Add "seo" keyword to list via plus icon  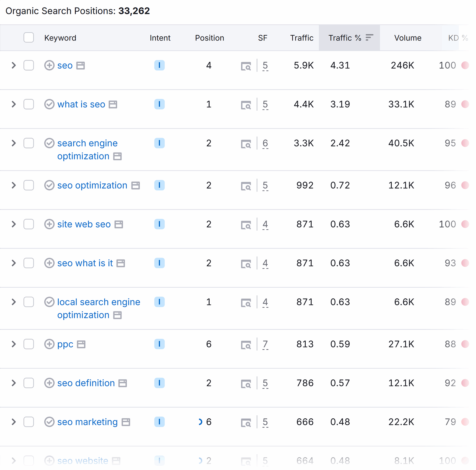point(50,65)
